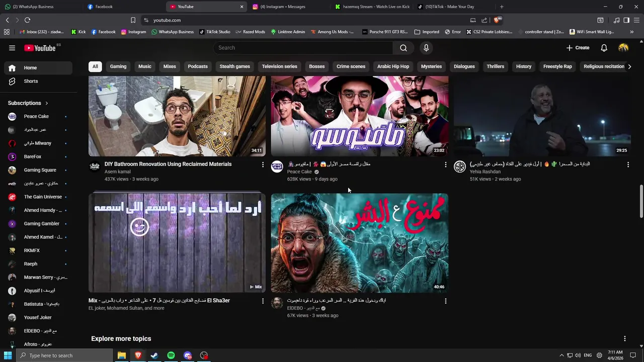Open the EIDEBO 40:46 video thumbnail
Image resolution: width=644 pixels, height=362 pixels.
pyautogui.click(x=360, y=243)
